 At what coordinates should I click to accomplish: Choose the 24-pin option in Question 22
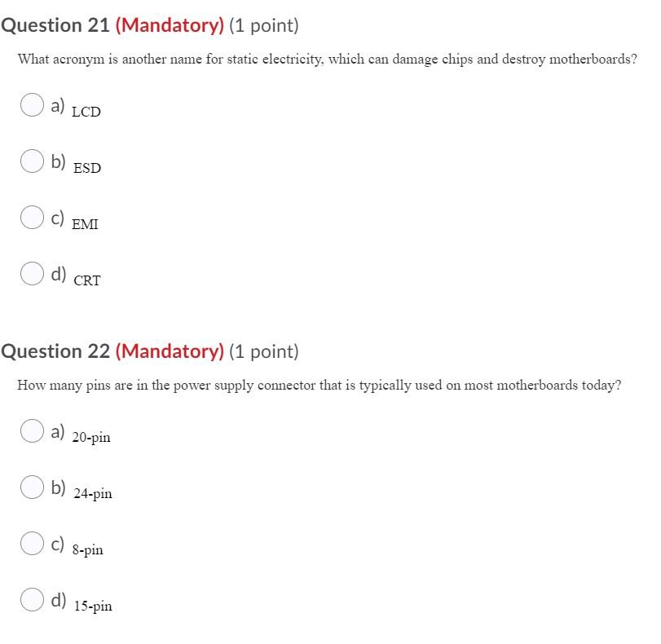[33, 486]
